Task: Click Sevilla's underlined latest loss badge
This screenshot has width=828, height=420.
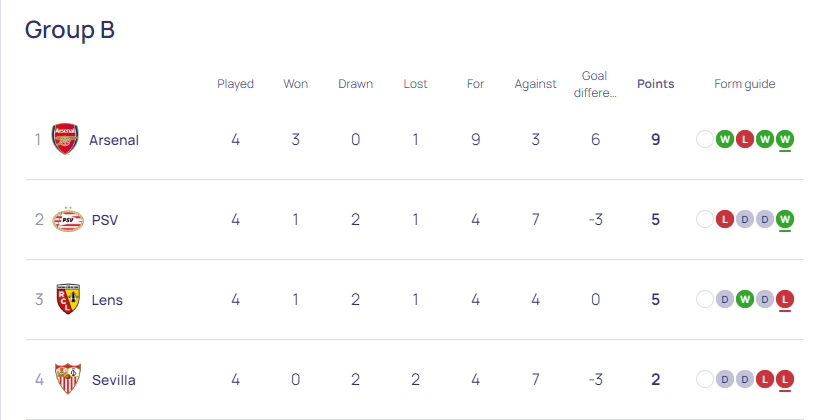Action: (x=785, y=379)
